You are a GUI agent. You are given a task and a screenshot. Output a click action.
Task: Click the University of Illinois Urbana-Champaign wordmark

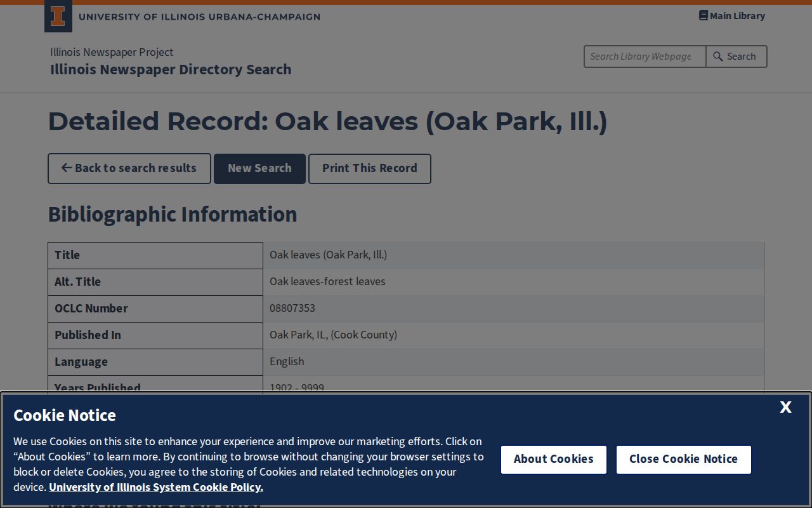(199, 17)
